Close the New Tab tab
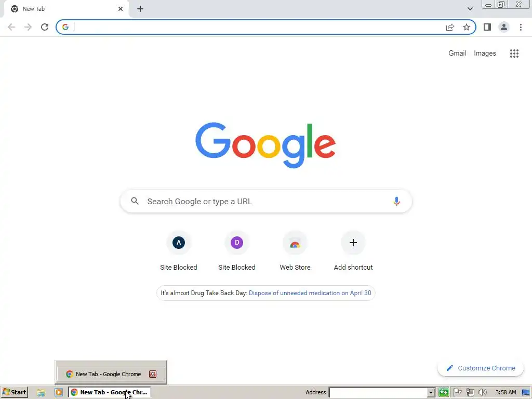The width and height of the screenshot is (532, 399). (x=121, y=9)
